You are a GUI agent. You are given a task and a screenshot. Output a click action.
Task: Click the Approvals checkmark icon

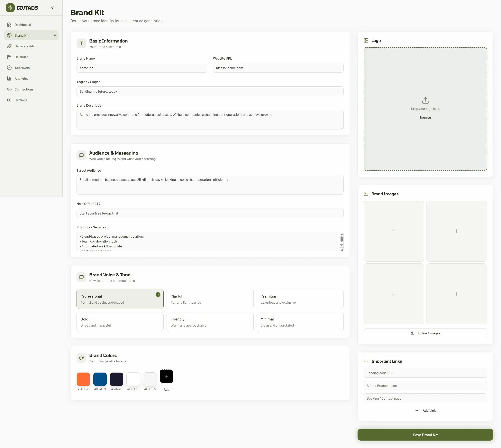[x=9, y=67]
